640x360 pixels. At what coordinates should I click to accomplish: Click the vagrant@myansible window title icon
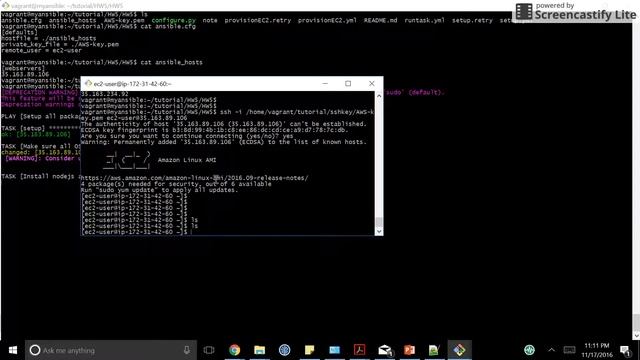pyautogui.click(x=5, y=6)
